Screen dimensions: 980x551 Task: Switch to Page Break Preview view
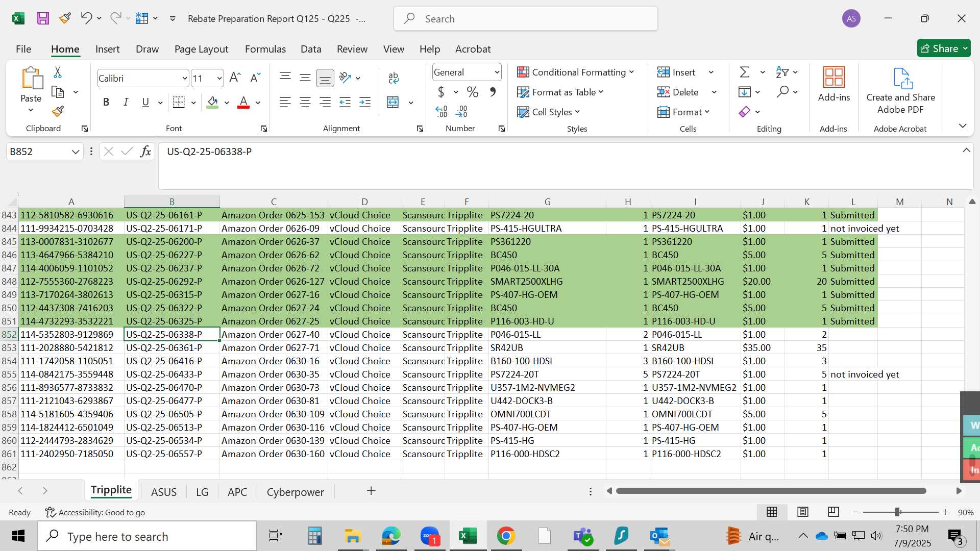click(833, 512)
